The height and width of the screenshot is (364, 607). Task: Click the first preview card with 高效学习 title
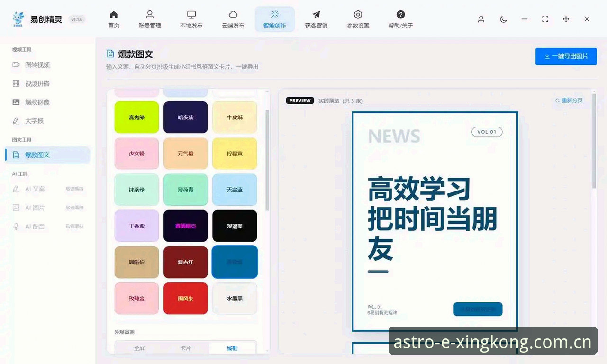click(435, 221)
